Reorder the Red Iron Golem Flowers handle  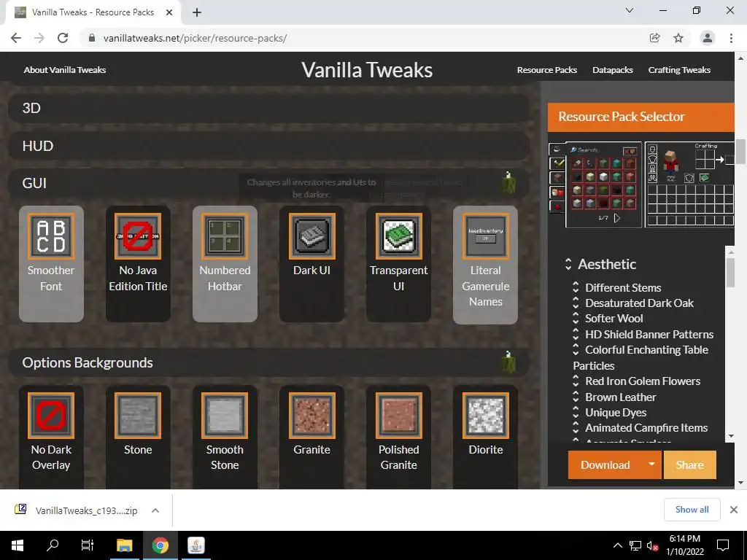coord(576,381)
